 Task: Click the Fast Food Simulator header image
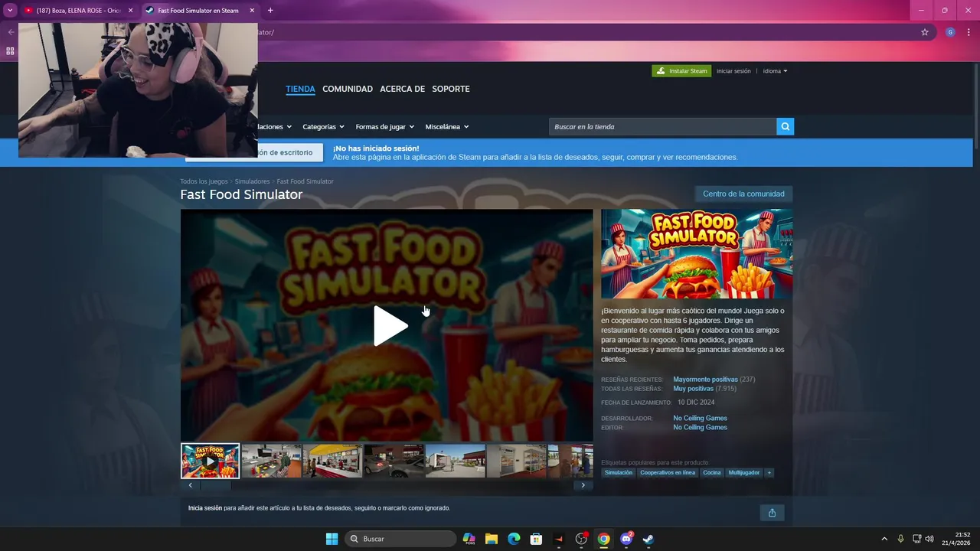point(697,254)
